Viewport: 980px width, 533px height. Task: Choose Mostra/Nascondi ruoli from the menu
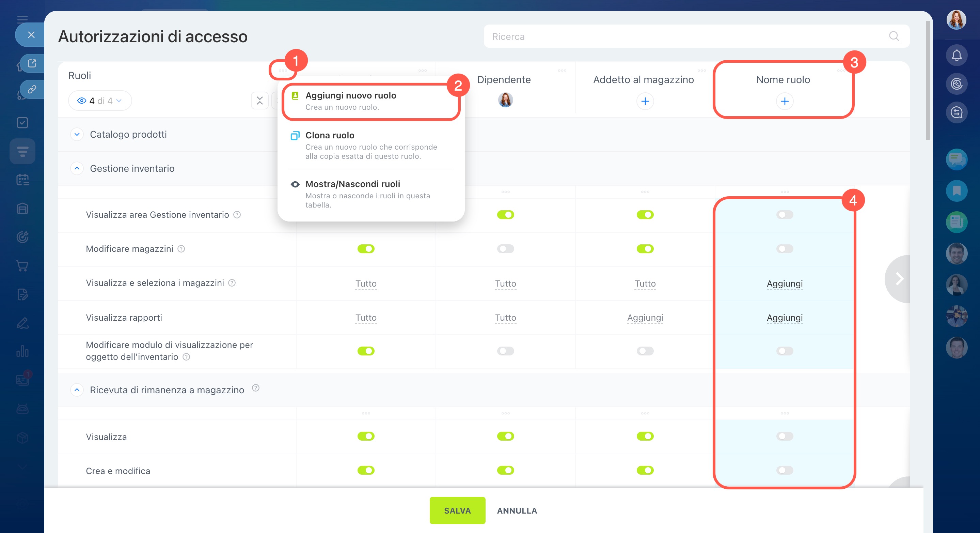pyautogui.click(x=352, y=184)
